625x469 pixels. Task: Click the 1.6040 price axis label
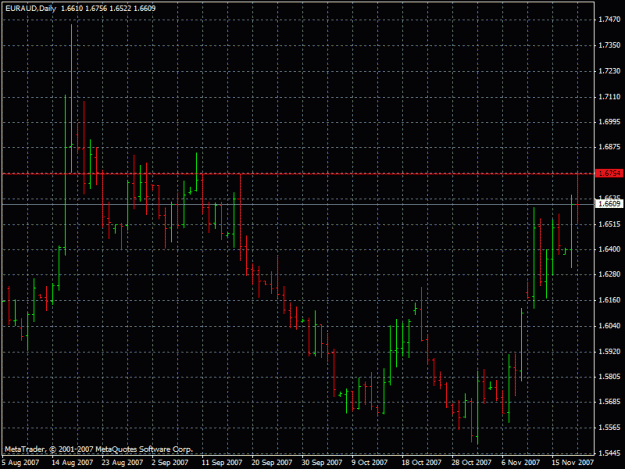(x=609, y=326)
